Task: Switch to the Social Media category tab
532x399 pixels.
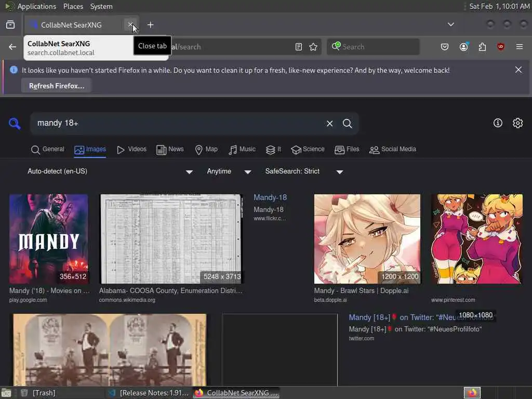Action: point(393,149)
